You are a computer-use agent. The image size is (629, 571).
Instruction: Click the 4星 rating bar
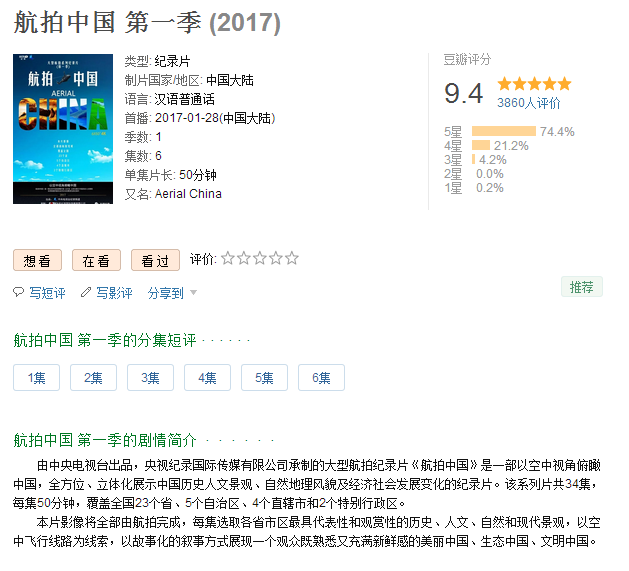[x=481, y=145]
